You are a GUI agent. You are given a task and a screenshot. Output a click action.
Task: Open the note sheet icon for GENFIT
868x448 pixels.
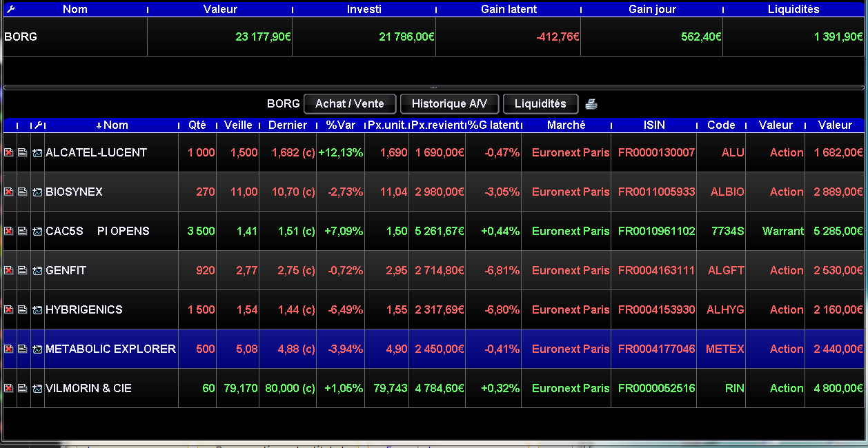(x=23, y=270)
